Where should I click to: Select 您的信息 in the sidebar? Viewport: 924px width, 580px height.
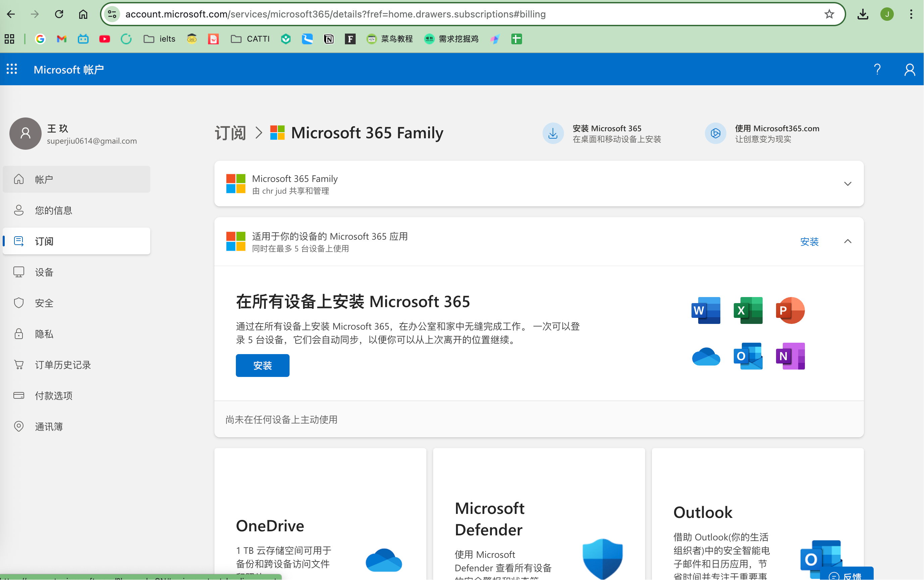pyautogui.click(x=76, y=210)
